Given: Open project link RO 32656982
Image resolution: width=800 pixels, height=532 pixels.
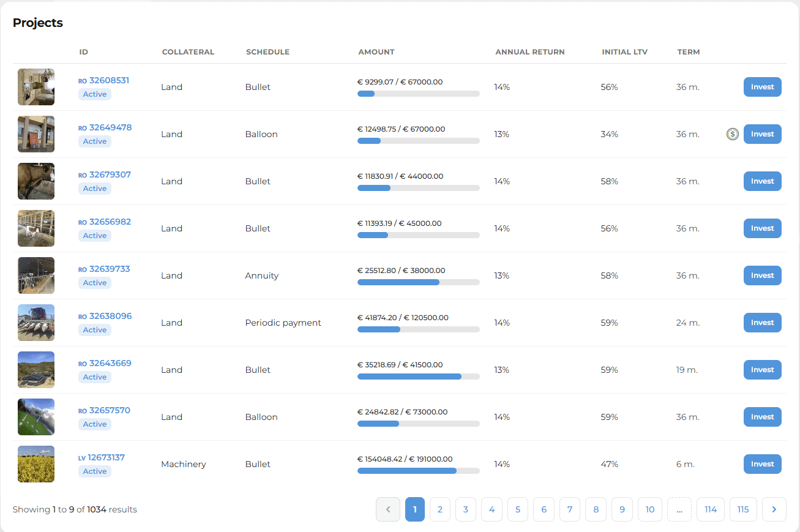Looking at the screenshot, I should coord(105,222).
